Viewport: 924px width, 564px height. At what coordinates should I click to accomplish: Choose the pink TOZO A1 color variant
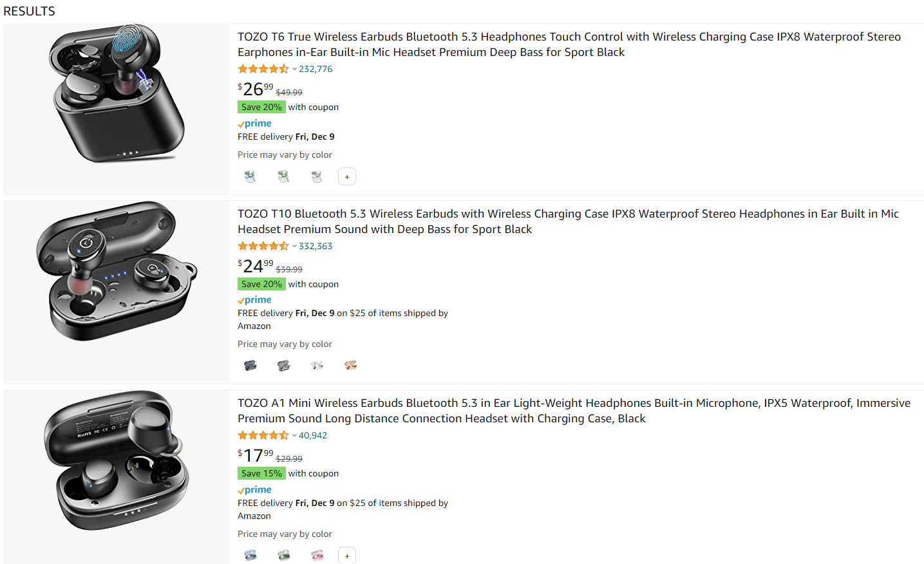coord(317,555)
